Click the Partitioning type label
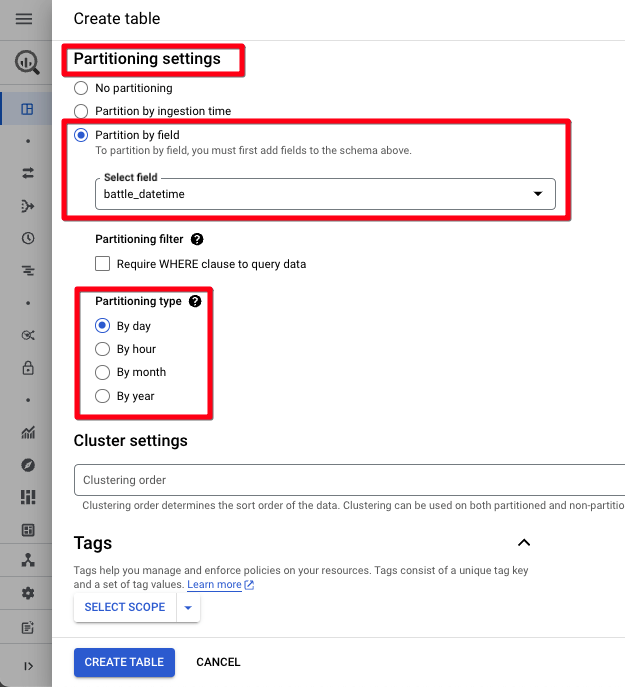The image size is (625, 687). pos(138,301)
